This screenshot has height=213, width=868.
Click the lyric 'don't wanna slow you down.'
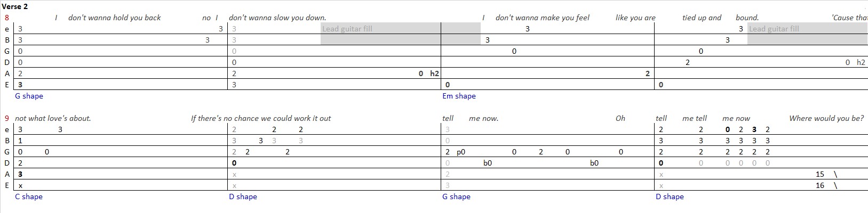(277, 18)
